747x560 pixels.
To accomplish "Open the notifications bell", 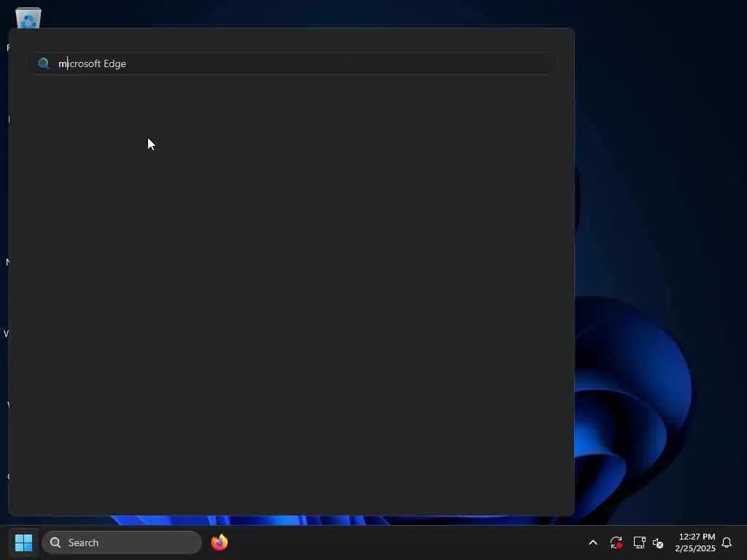I will point(727,542).
